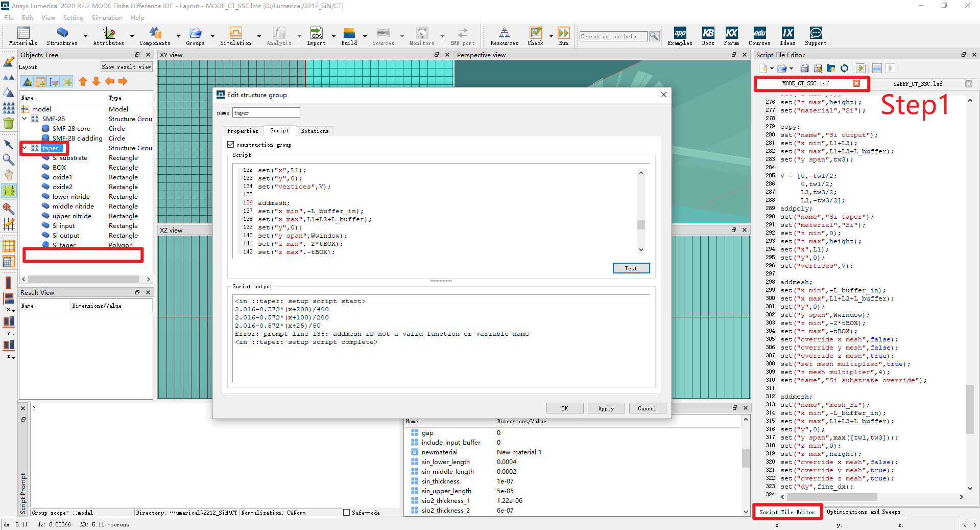Click the structure group name field
This screenshot has height=530, width=980.
click(266, 112)
